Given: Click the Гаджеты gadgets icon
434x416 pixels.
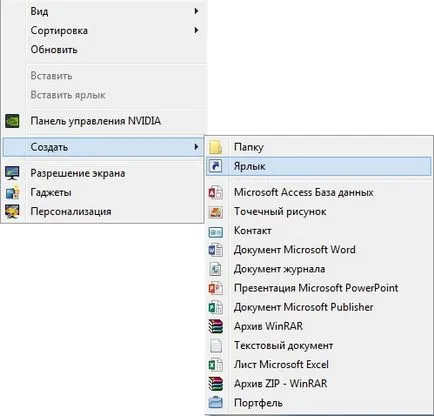Looking at the screenshot, I should tap(12, 192).
